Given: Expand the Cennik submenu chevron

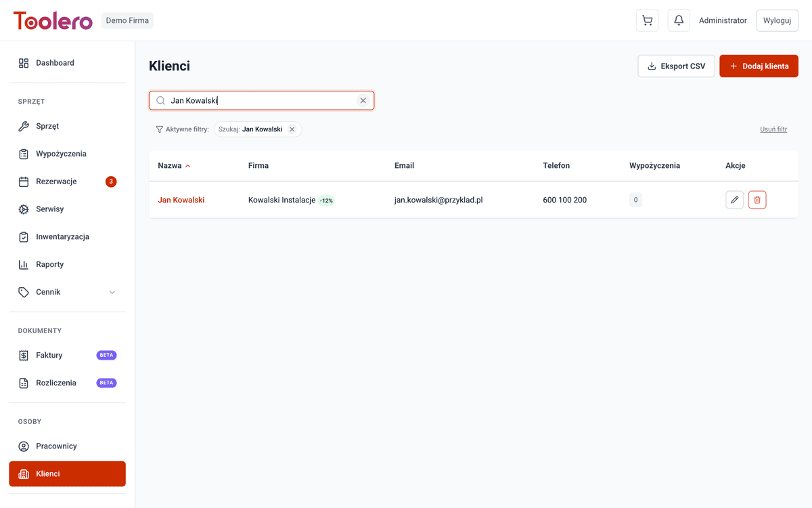Looking at the screenshot, I should (x=112, y=292).
